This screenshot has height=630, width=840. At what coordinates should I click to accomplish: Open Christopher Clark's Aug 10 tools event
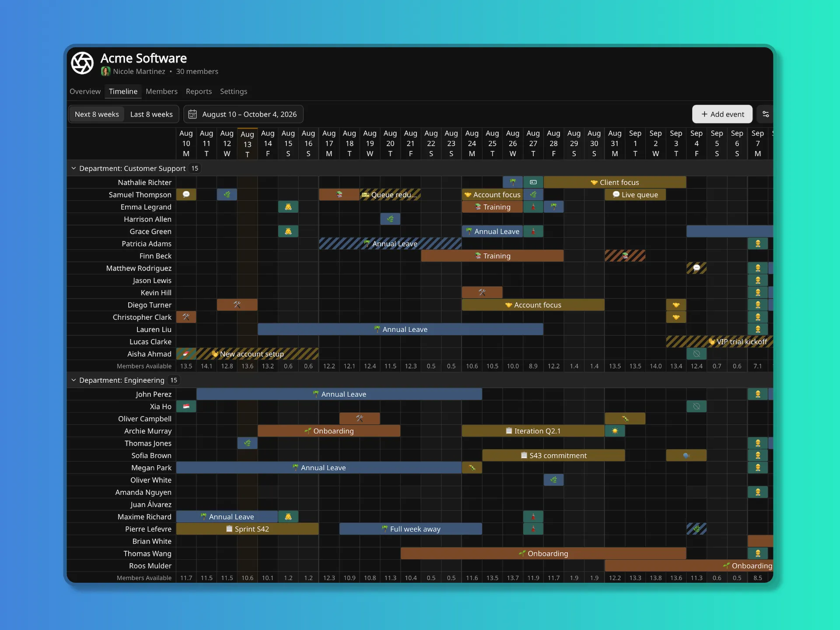coord(186,317)
